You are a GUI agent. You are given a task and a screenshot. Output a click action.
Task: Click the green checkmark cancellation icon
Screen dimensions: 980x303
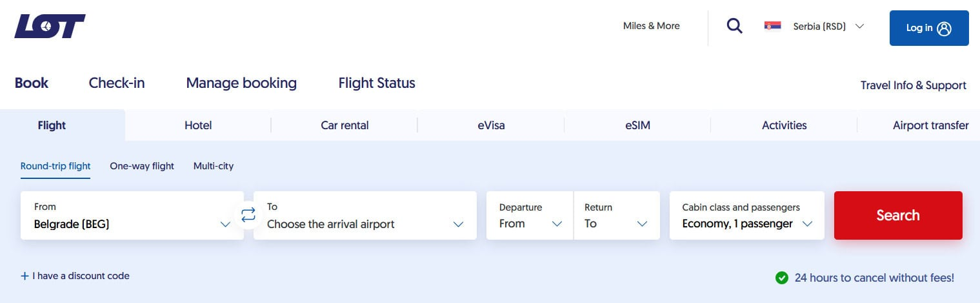point(782,278)
